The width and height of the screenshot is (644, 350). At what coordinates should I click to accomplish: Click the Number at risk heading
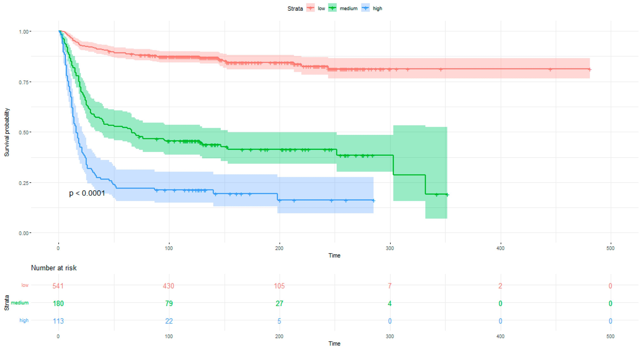[54, 268]
